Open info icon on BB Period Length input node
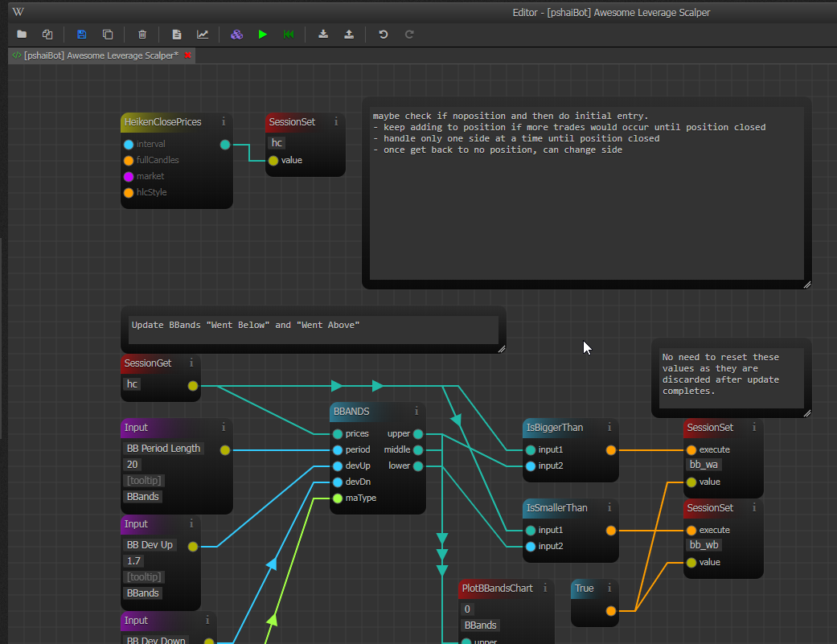 point(224,427)
